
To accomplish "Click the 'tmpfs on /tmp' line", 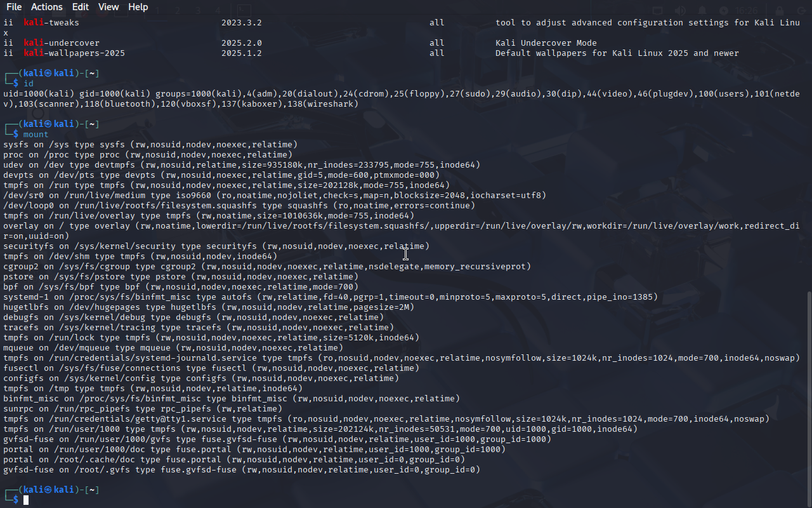I will click(x=153, y=388).
